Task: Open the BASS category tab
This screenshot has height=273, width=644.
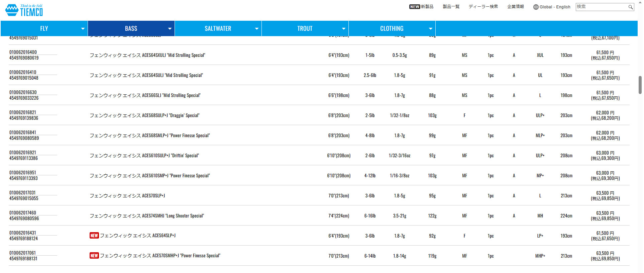Action: click(x=131, y=28)
